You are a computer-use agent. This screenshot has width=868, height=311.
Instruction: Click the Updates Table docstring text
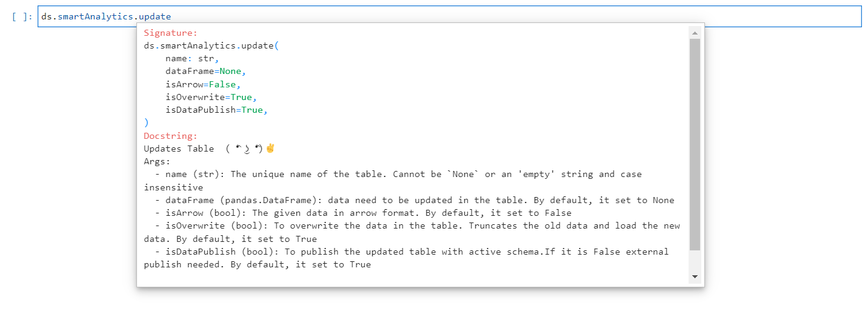[x=179, y=149]
